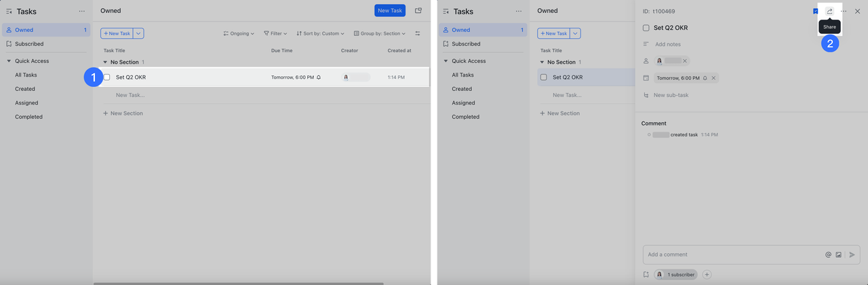Click the Share icon in task details
The height and width of the screenshot is (285, 868).
[829, 12]
